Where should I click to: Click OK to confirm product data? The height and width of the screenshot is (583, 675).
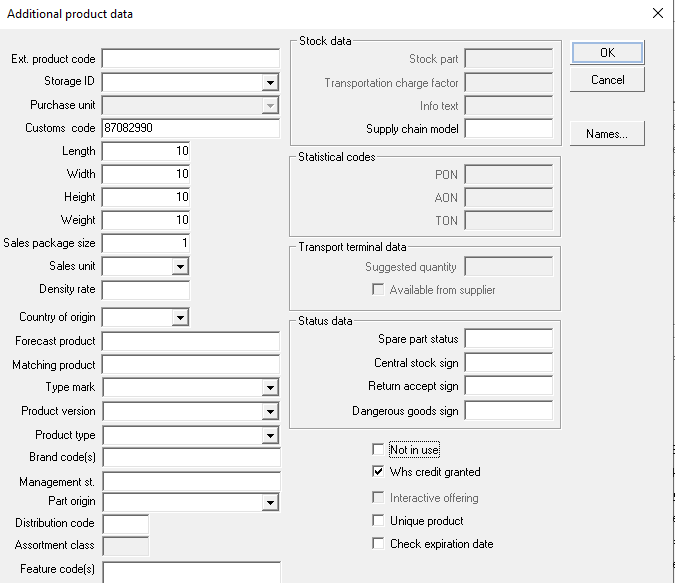[x=607, y=53]
